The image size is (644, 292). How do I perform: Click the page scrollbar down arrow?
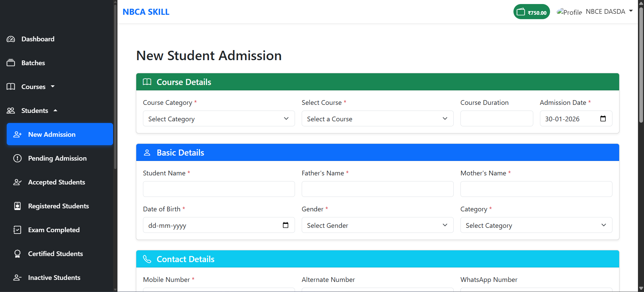click(641, 288)
